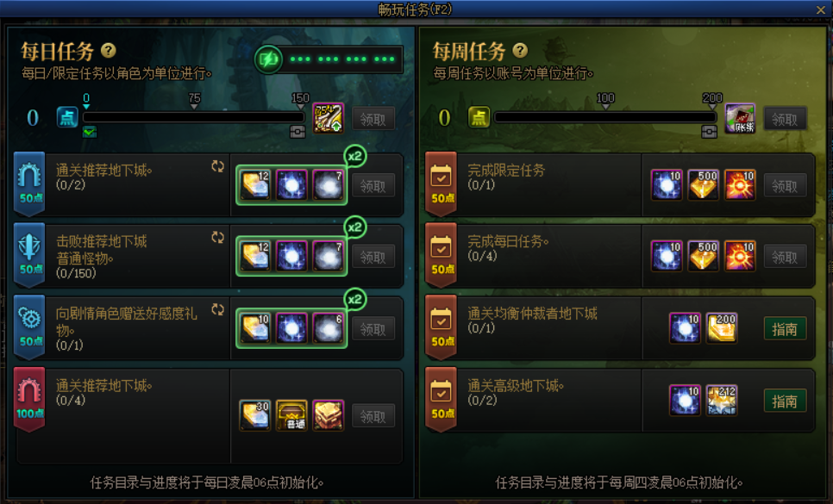Image resolution: width=833 pixels, height=504 pixels.
Task: Click the weekly 200-point account reward icon
Action: 740,118
